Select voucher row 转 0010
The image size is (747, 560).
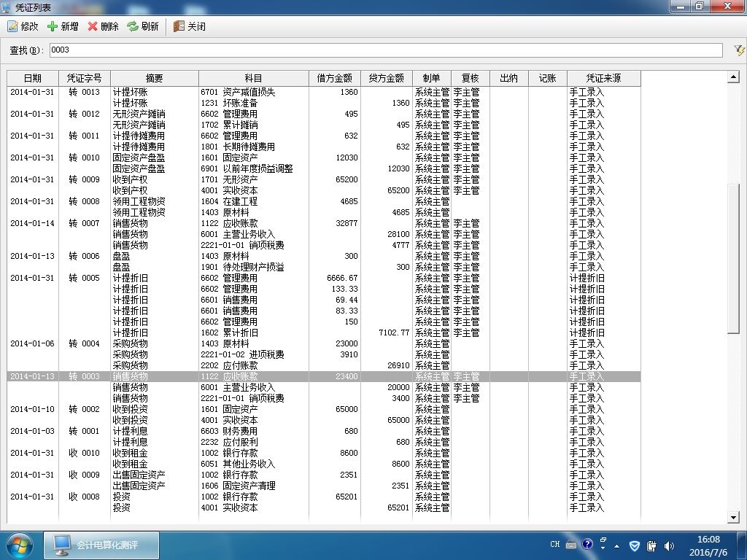click(x=324, y=157)
